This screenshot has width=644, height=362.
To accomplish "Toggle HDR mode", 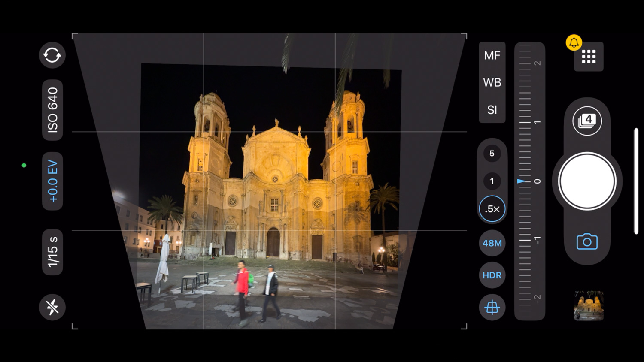I will pyautogui.click(x=492, y=275).
